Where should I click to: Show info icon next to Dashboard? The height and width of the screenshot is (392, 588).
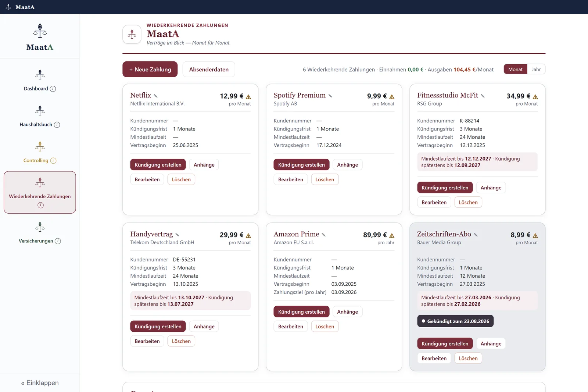(x=53, y=89)
